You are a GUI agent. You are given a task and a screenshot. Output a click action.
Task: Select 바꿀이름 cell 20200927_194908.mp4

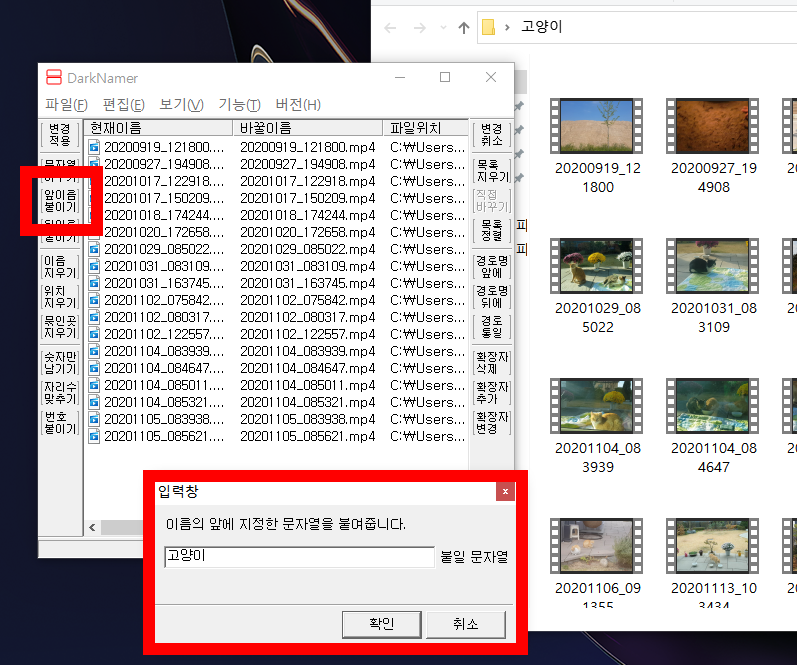click(x=308, y=164)
